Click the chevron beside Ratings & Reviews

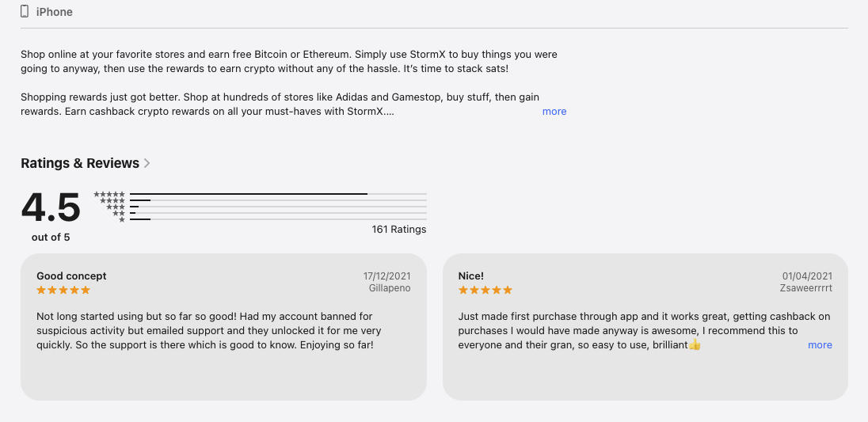pyautogui.click(x=147, y=163)
